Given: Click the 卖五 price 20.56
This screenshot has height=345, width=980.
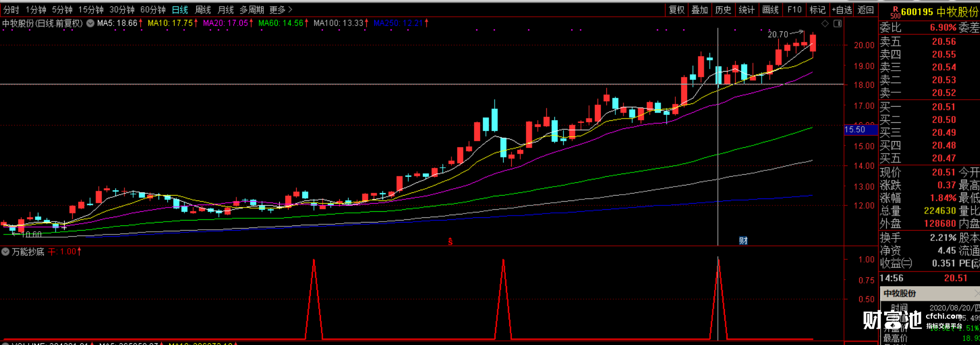Looking at the screenshot, I should (x=944, y=42).
